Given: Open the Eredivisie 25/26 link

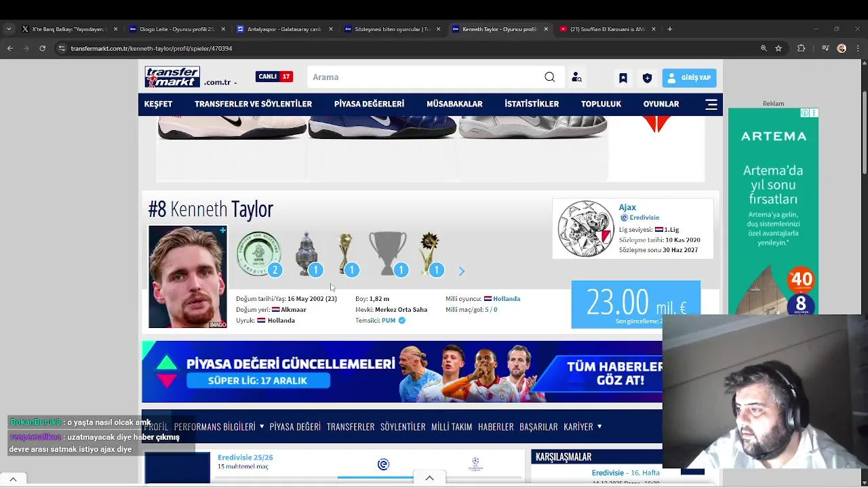Looking at the screenshot, I should [245, 457].
